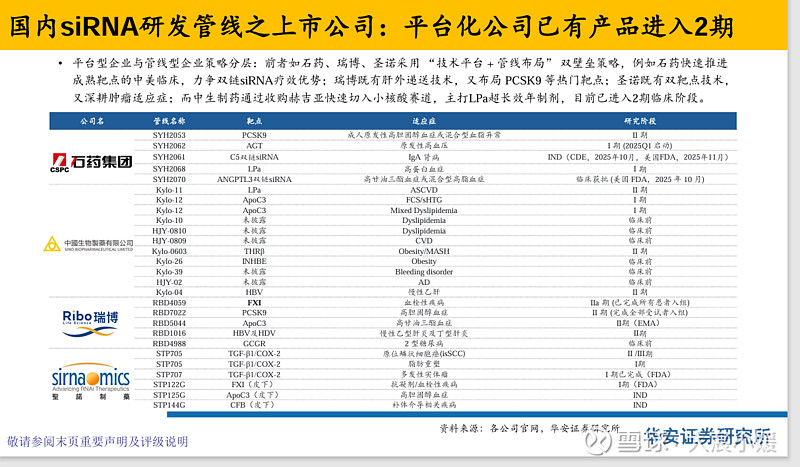This screenshot has width=800, height=467.
Task: Click the Bleeding disorder indication cell
Action: [x=424, y=272]
